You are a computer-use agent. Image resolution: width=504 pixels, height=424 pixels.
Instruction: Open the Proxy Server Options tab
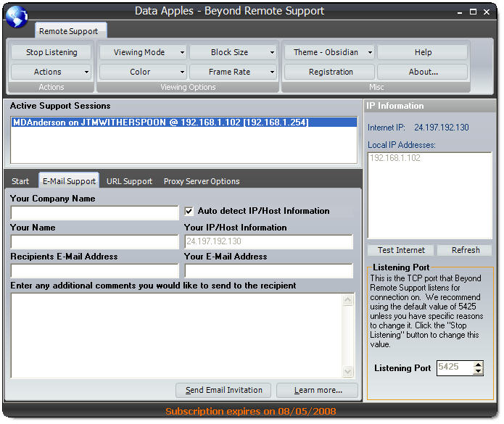tap(201, 181)
